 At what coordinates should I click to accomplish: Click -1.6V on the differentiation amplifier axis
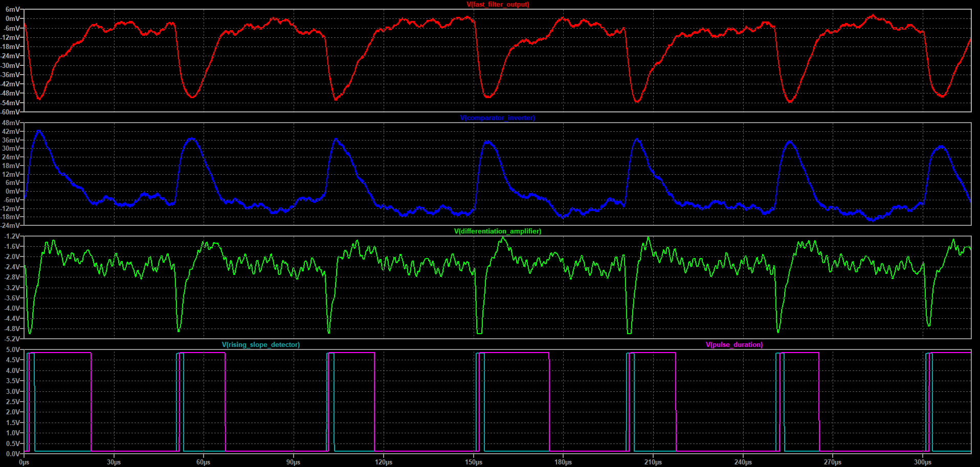(12, 247)
